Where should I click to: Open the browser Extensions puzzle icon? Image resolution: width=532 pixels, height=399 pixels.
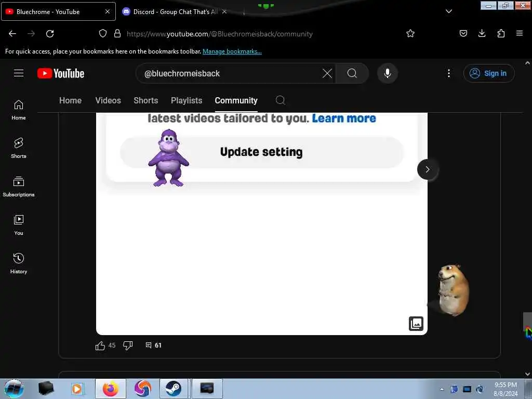point(501,34)
